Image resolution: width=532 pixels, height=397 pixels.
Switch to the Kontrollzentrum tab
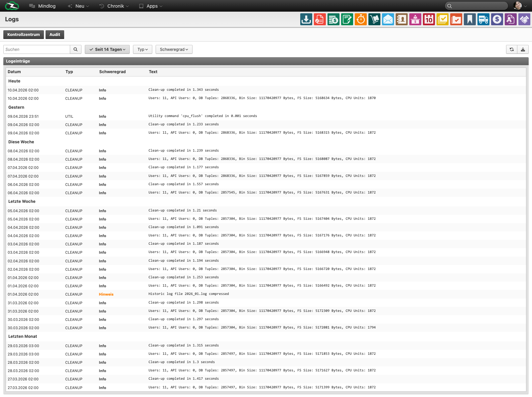point(24,35)
